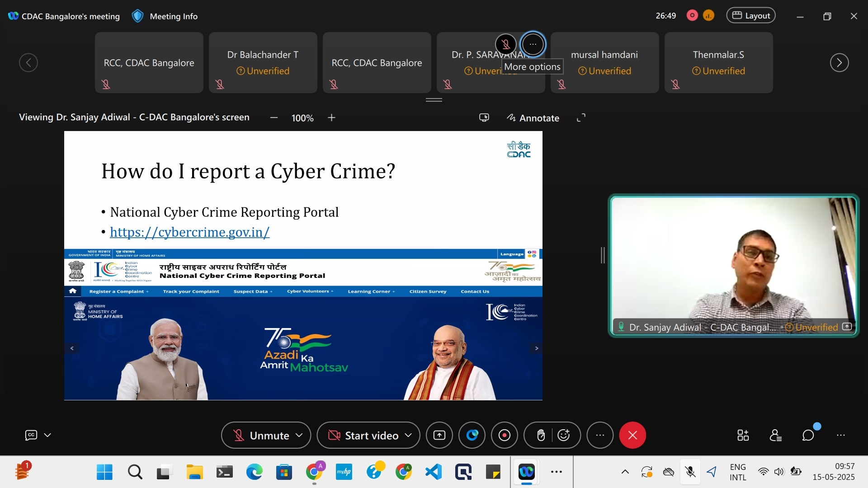Open the Layout menu

(x=750, y=15)
